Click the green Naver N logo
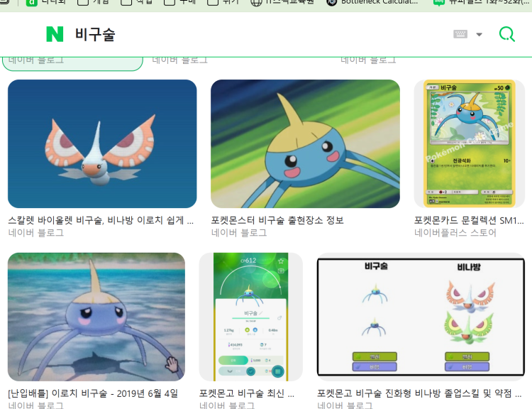The image size is (532, 409). (x=55, y=34)
